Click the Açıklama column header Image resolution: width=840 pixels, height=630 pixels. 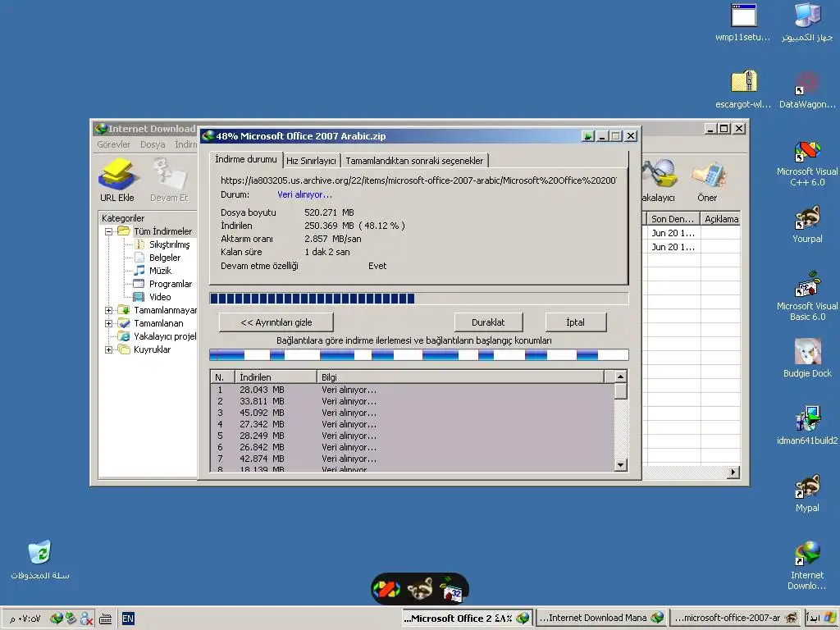721,218
